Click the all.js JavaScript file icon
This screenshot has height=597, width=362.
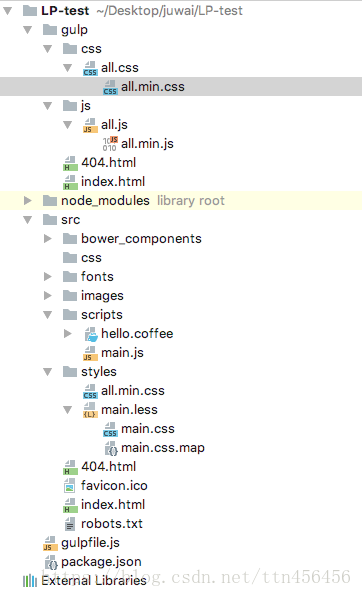(x=90, y=126)
